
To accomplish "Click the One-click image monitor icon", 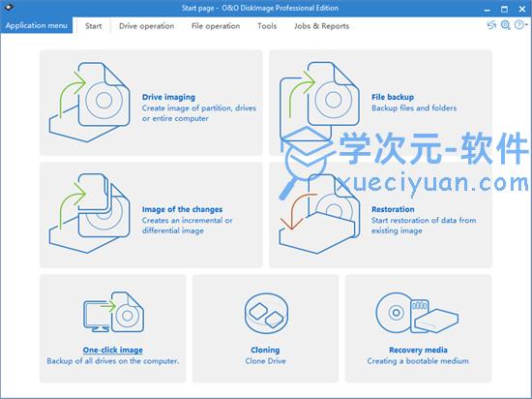I will click(x=114, y=312).
